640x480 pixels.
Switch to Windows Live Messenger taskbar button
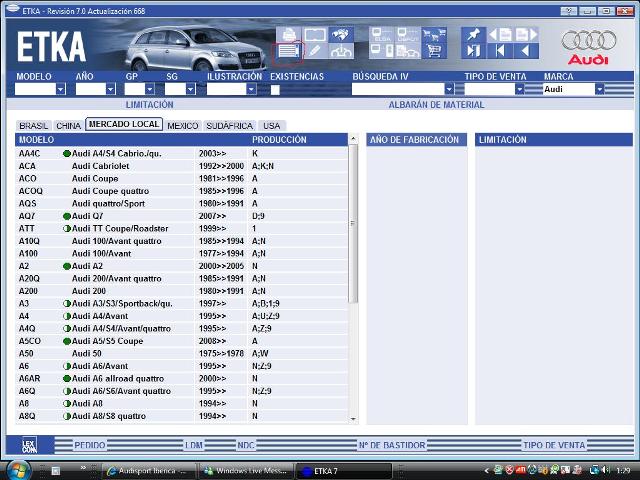tap(246, 471)
